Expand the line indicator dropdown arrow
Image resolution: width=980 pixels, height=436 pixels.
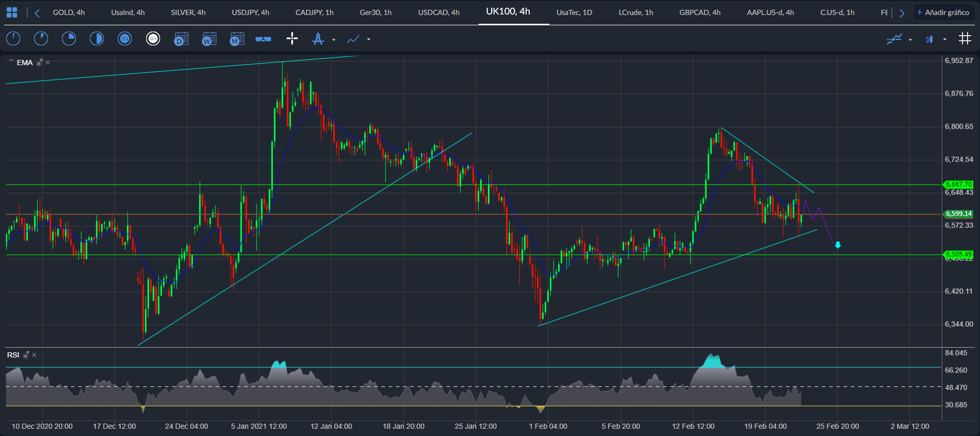click(x=369, y=39)
